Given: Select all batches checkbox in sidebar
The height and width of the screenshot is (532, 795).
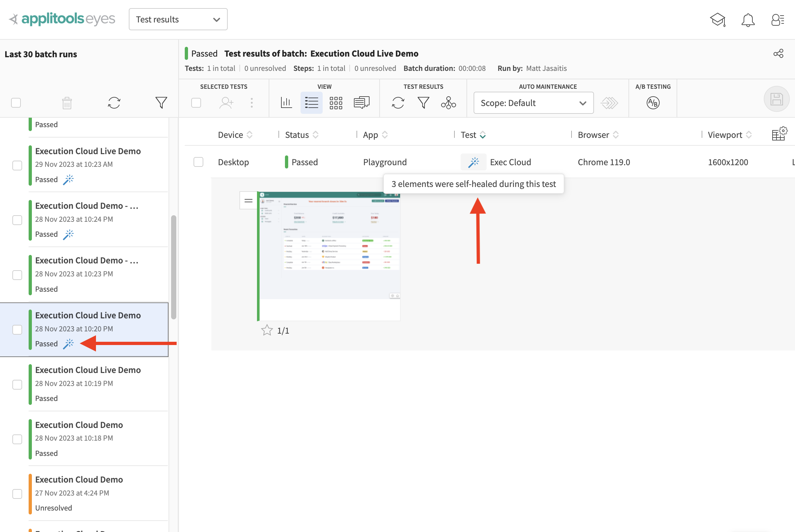Looking at the screenshot, I should click(x=16, y=103).
